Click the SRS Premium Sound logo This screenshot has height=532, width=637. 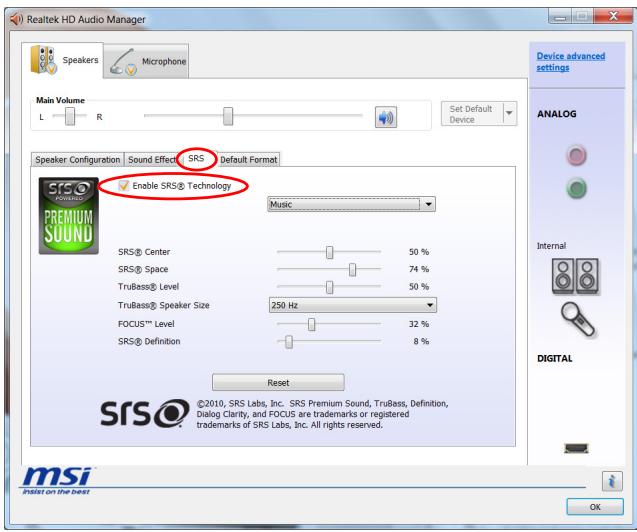coord(69,216)
